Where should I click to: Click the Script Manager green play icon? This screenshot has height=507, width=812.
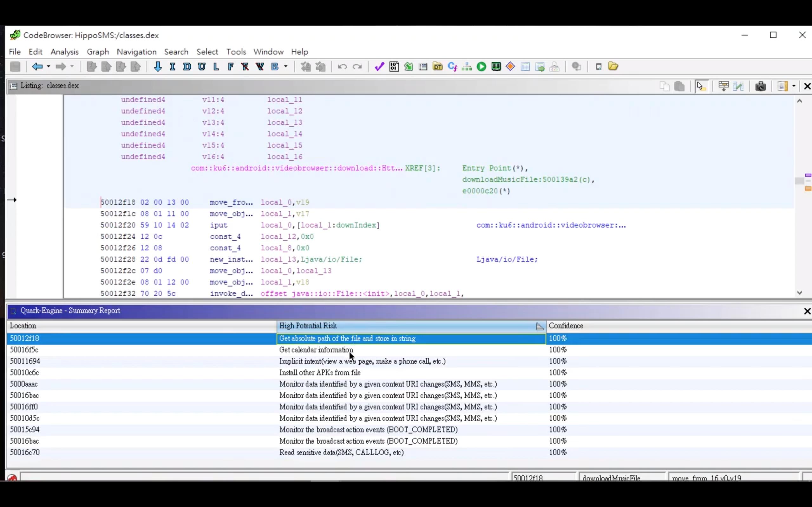(481, 67)
